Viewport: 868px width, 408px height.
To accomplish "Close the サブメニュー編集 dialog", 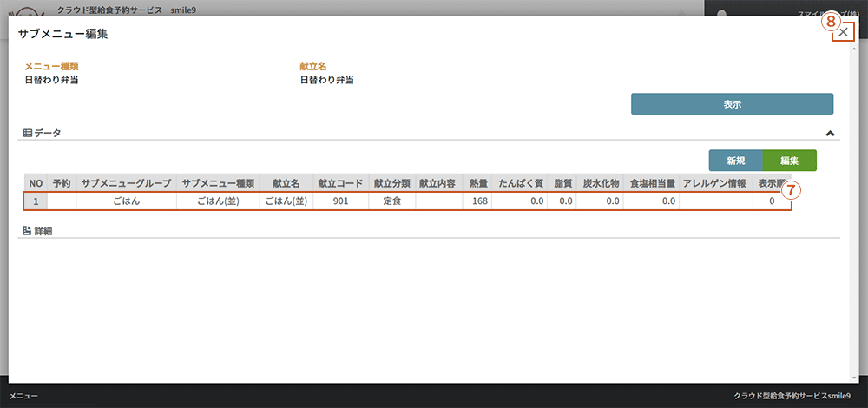I will (x=844, y=32).
